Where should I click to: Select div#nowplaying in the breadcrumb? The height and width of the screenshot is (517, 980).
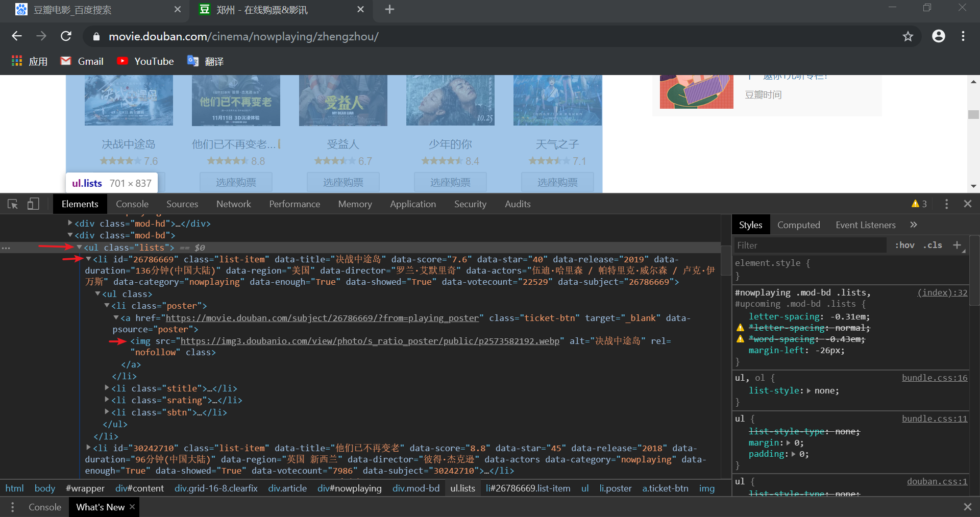tap(350, 488)
